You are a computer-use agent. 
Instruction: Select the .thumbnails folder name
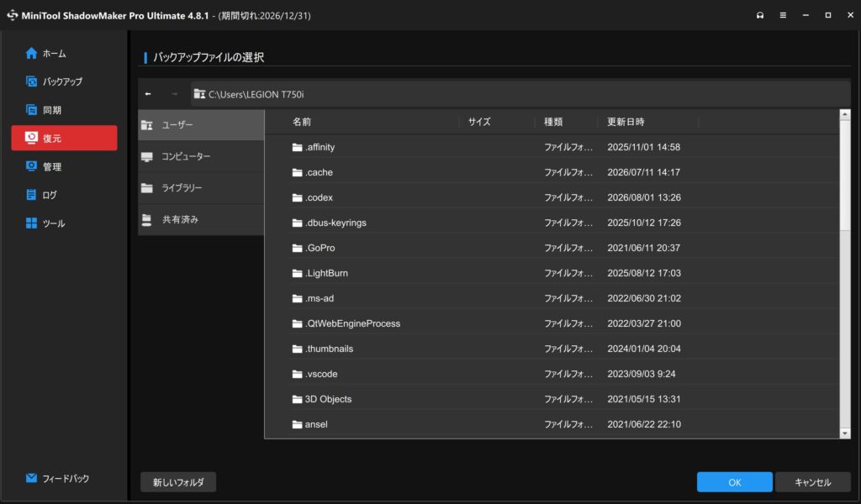329,349
